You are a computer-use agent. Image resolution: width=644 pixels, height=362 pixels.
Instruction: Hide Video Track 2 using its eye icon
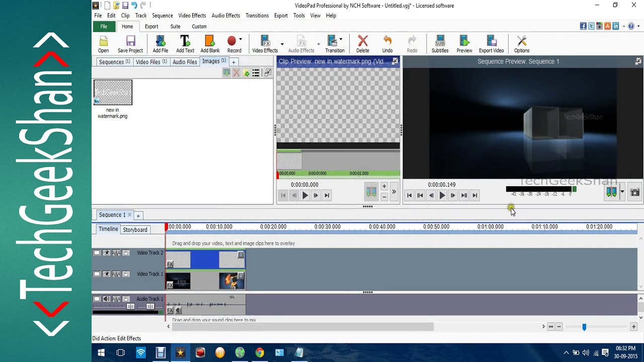pos(107,253)
